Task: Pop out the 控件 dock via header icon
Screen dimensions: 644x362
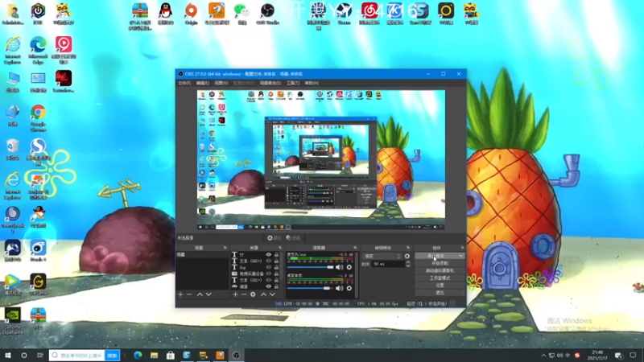Action: tap(462, 248)
